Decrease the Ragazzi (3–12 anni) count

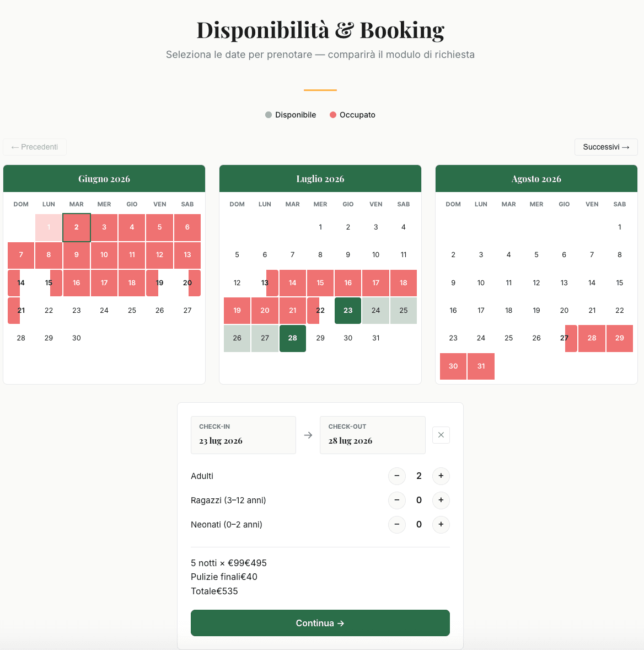[397, 500]
